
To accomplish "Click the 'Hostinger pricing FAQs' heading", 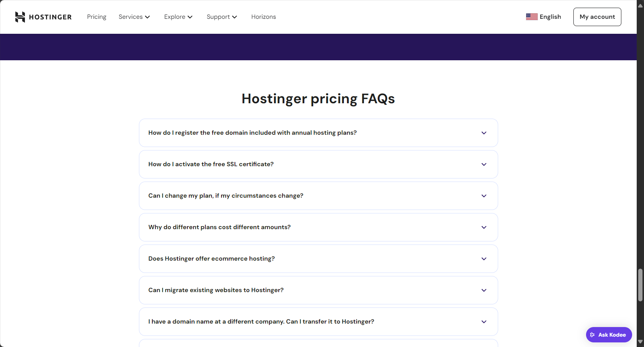I will (x=318, y=99).
